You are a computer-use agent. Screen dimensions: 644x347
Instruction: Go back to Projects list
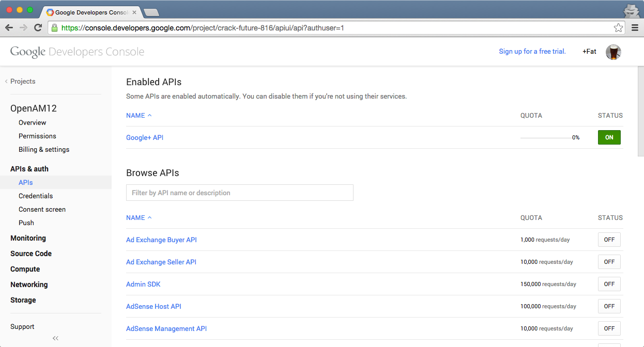pos(20,82)
